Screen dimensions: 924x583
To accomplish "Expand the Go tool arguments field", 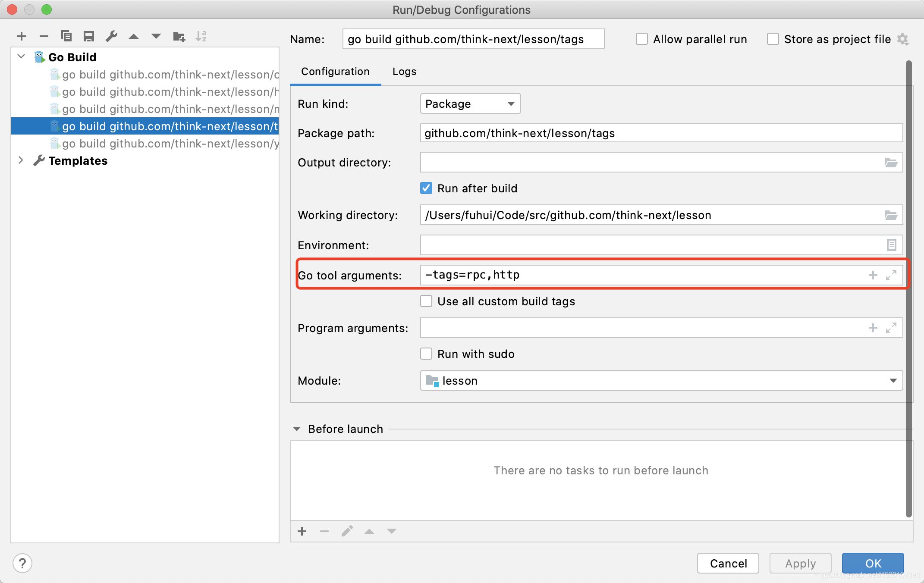I will 891,275.
